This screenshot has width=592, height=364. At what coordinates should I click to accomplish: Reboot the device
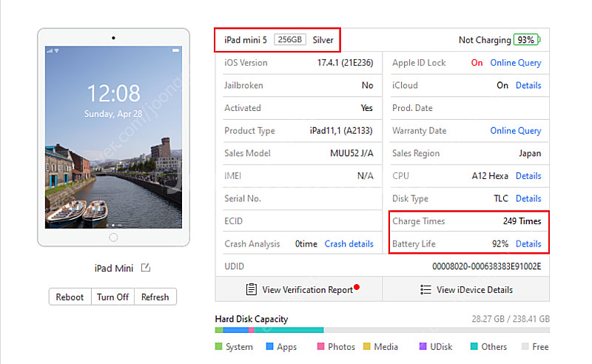(x=70, y=297)
